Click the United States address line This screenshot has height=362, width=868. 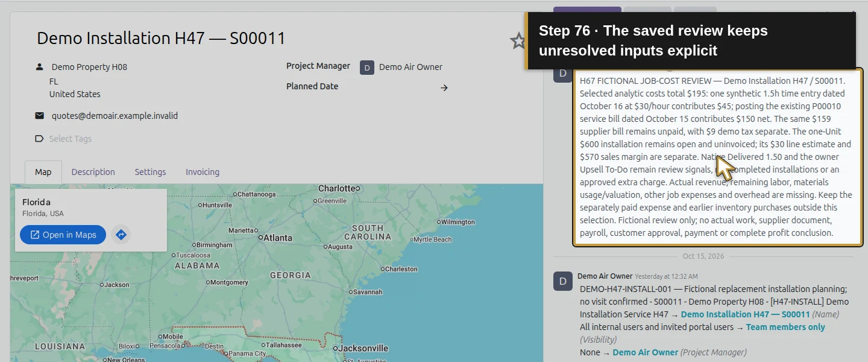75,94
